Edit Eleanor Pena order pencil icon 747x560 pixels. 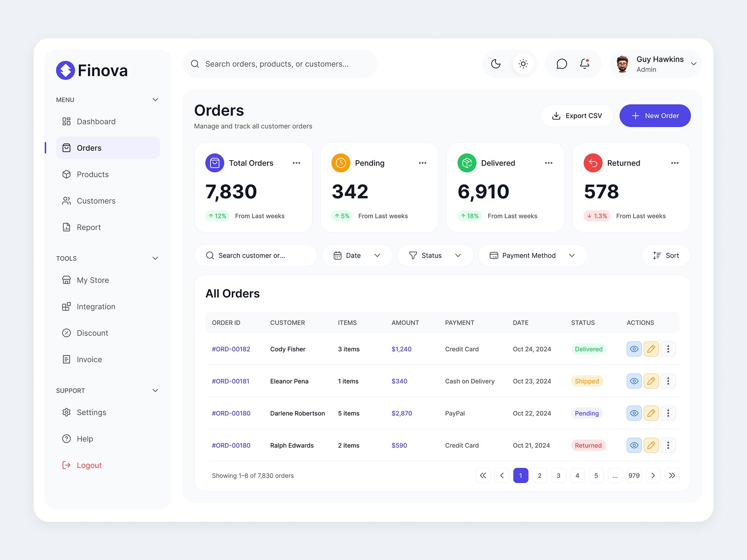(651, 381)
